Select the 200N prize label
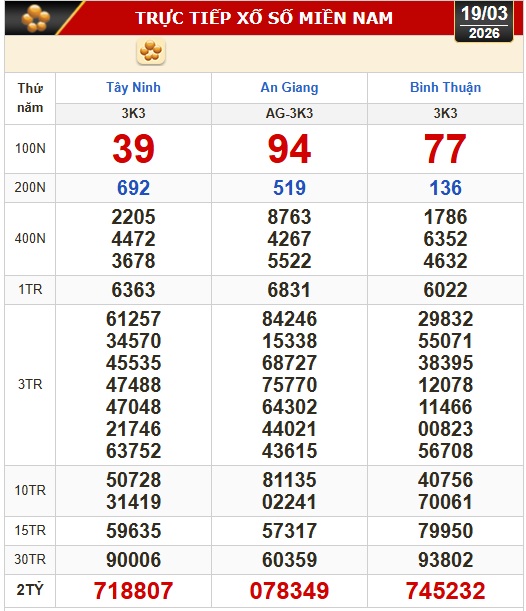The width and height of the screenshot is (526, 611). (30, 187)
